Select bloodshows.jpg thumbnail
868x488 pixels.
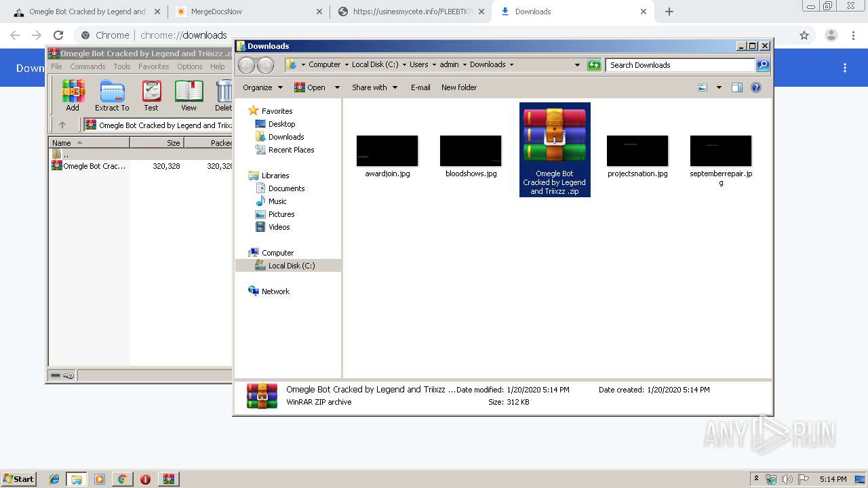471,151
